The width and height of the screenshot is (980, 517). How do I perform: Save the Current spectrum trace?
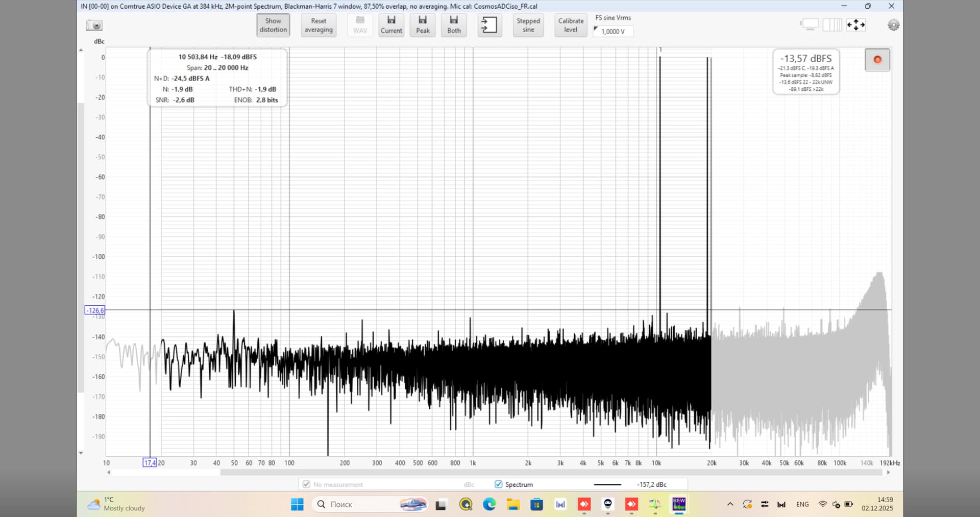pos(391,24)
